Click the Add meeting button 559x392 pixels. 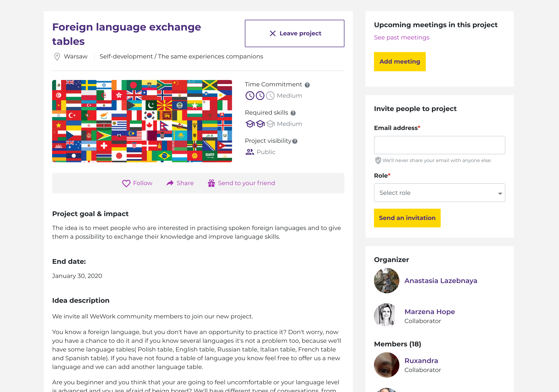click(400, 62)
